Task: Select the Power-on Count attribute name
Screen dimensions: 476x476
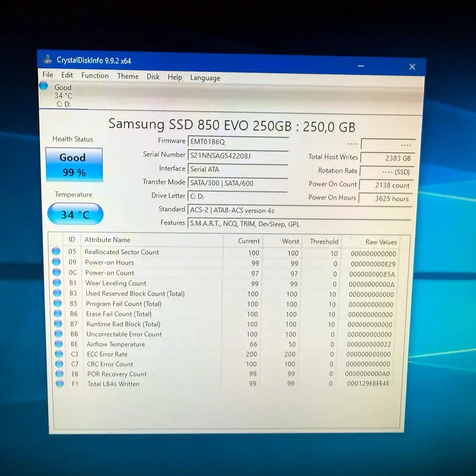Action: pos(109,272)
